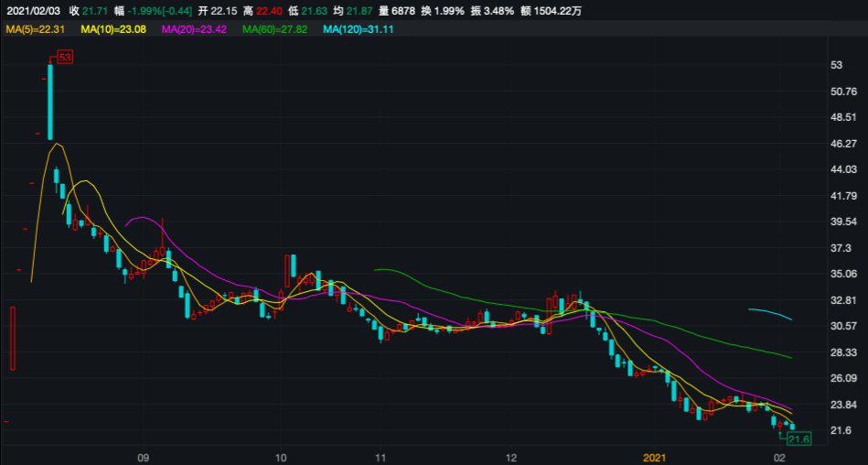Select the hollow red candle at far left

click(13, 338)
